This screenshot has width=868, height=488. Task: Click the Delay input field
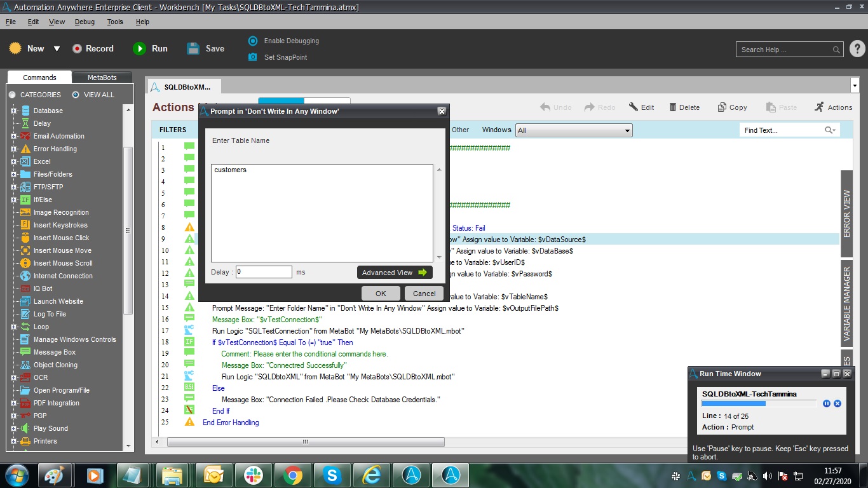point(264,272)
